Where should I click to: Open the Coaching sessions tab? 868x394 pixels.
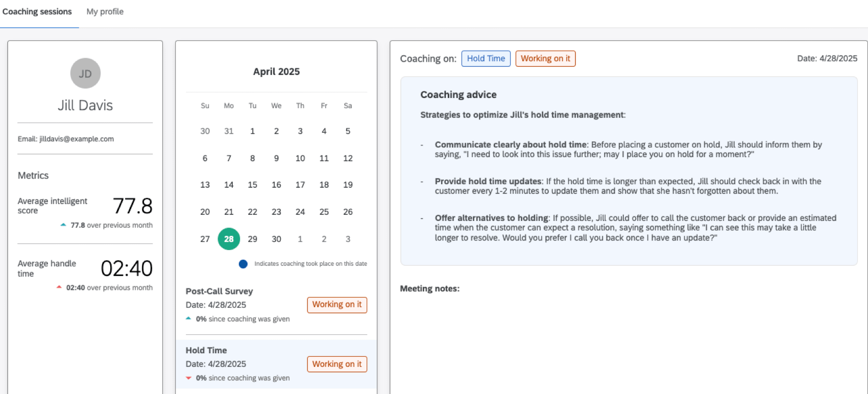[x=37, y=11]
